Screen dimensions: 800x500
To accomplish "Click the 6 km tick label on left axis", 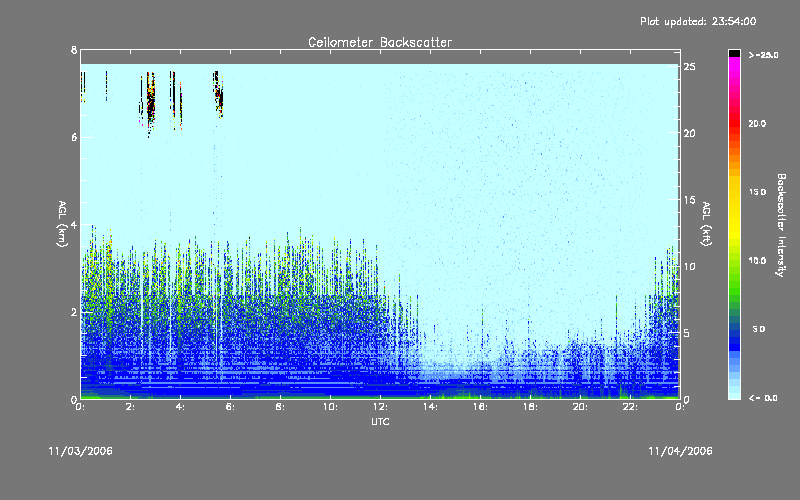I will tap(74, 137).
